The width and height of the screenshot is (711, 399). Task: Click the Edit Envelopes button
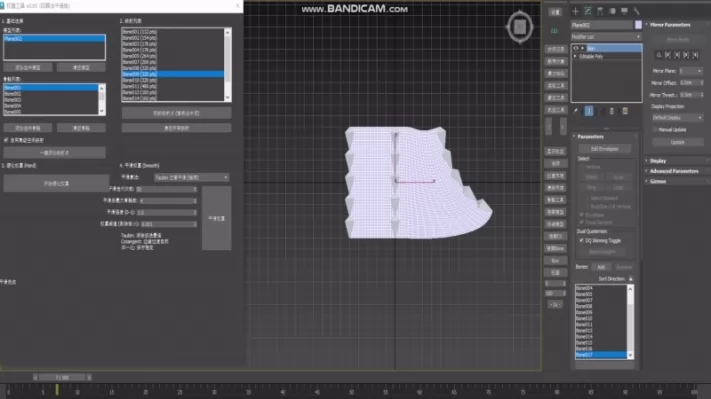tap(604, 149)
